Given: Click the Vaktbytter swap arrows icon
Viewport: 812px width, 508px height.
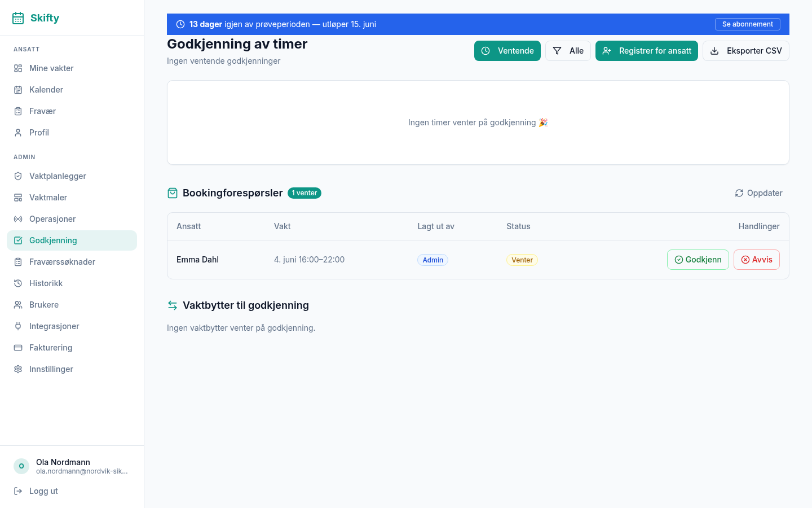Looking at the screenshot, I should 173,305.
